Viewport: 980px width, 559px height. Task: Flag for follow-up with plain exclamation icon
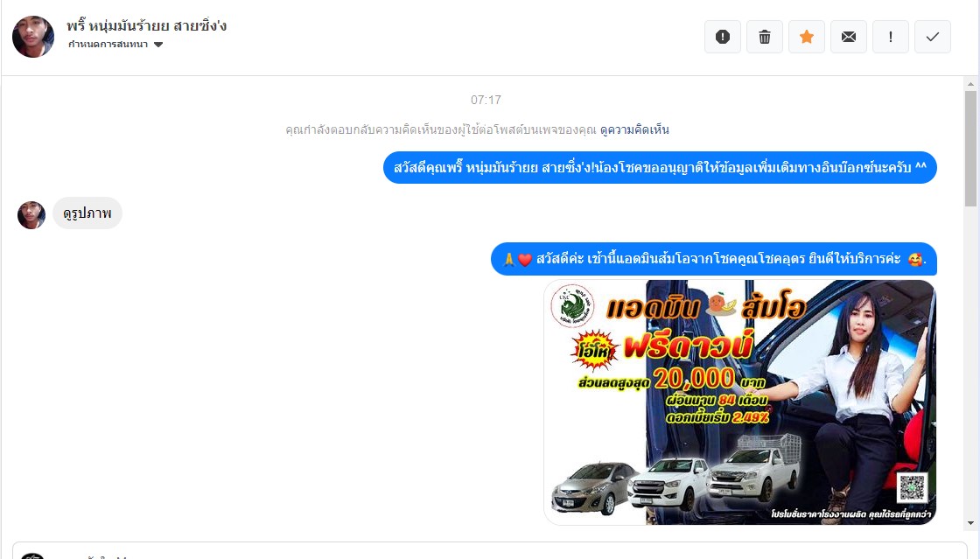(x=891, y=37)
